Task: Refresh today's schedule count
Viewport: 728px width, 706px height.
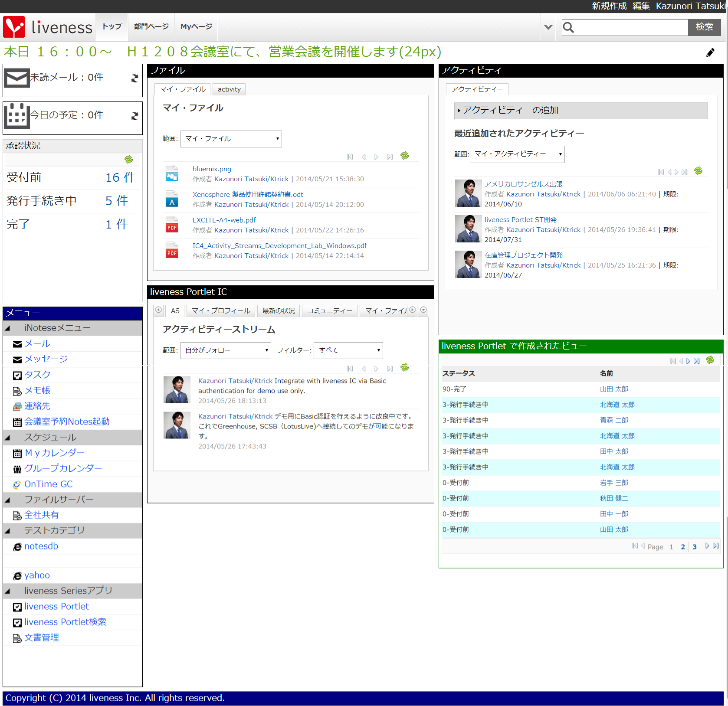Action: 135,116
